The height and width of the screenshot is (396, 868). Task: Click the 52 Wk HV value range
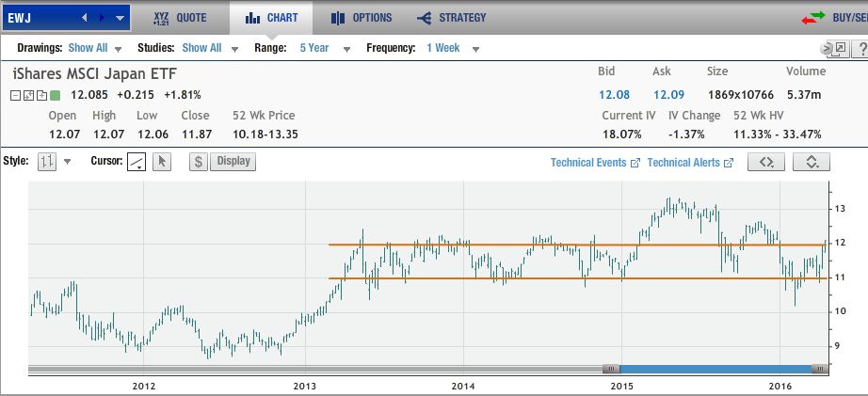click(x=778, y=134)
